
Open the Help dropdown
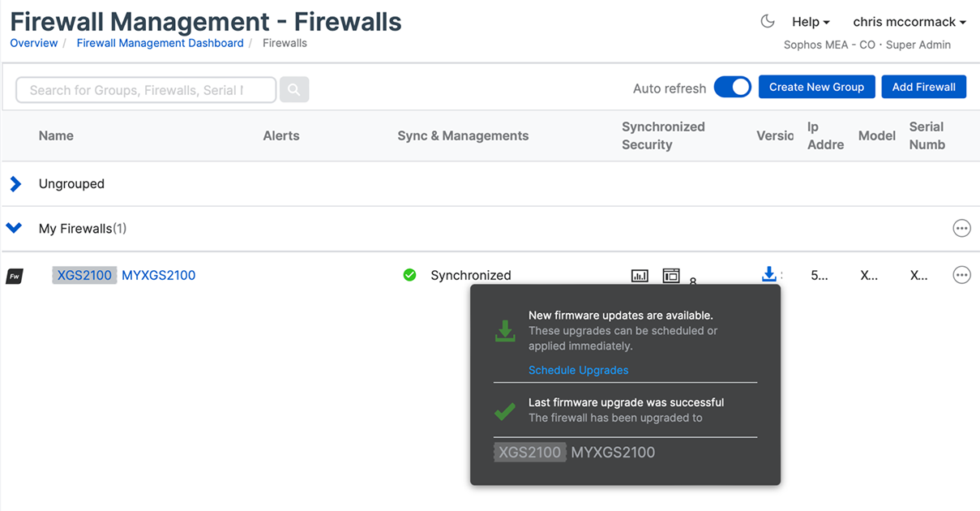pyautogui.click(x=810, y=21)
